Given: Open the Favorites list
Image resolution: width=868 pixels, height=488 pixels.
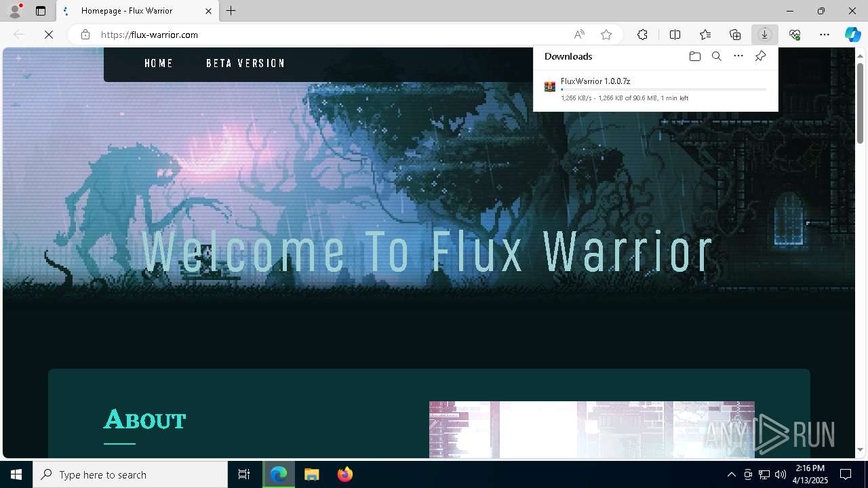Looking at the screenshot, I should pos(705,35).
